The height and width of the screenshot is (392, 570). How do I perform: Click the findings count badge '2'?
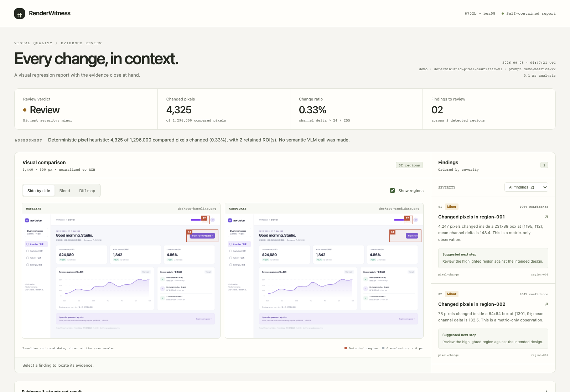pos(544,165)
